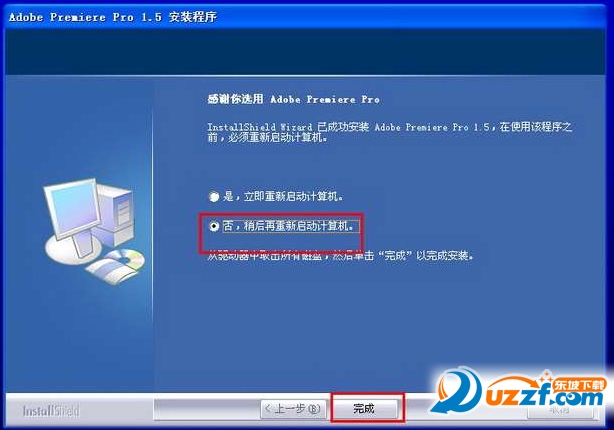Screen dimensions: 614x430
Task: Click the 完成 button to finish installation
Action: [364, 408]
